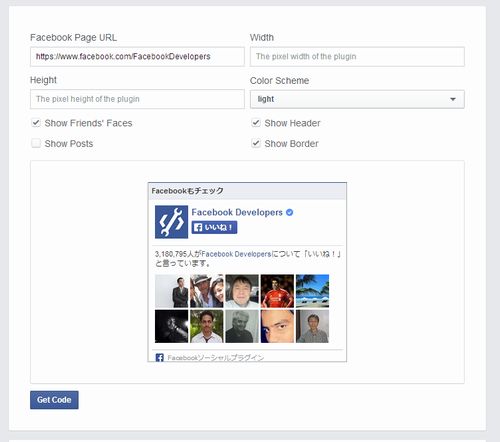The width and height of the screenshot is (500, 442).
Task: Click the Get Code button
Action: click(54, 400)
